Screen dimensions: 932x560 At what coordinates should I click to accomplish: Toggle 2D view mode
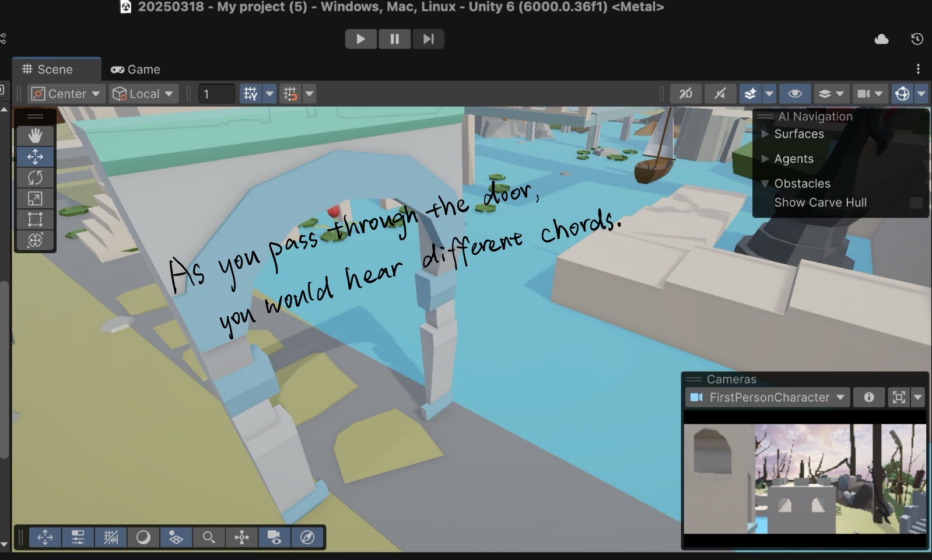[x=686, y=93]
